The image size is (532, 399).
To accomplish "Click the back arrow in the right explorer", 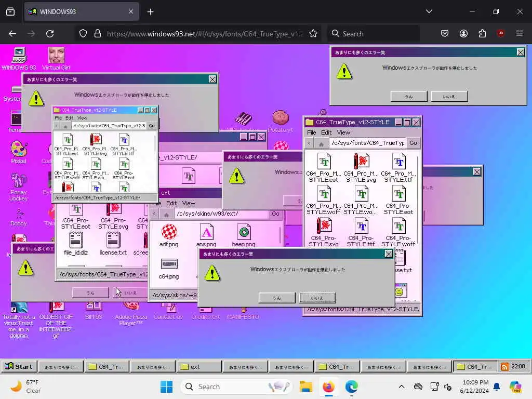I will [309, 143].
